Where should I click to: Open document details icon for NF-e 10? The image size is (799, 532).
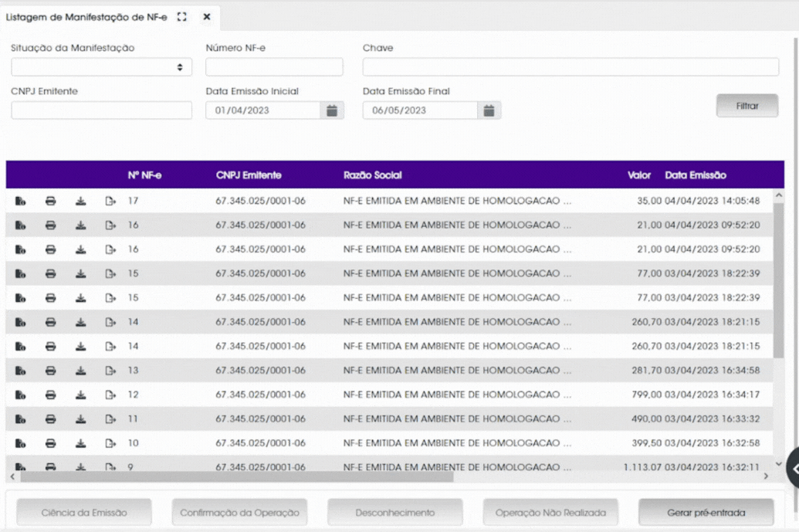[20, 443]
